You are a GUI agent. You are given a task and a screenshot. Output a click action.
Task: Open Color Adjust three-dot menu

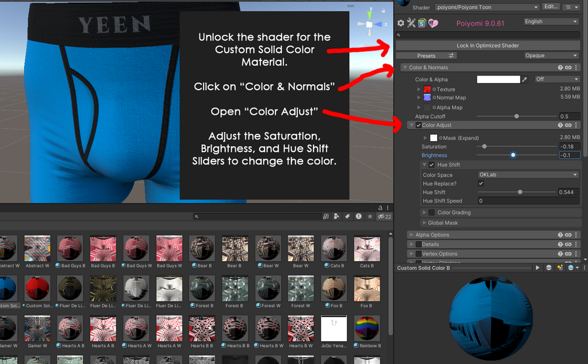pos(576,125)
